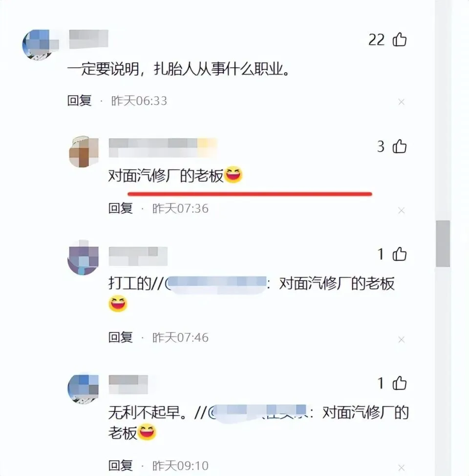Reply to the 06:33 comment
The height and width of the screenshot is (476, 469).
79,101
